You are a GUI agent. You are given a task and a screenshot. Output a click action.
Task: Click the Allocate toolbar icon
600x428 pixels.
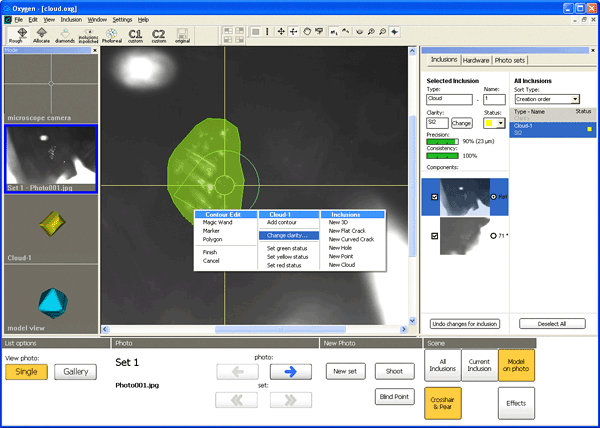(44, 35)
